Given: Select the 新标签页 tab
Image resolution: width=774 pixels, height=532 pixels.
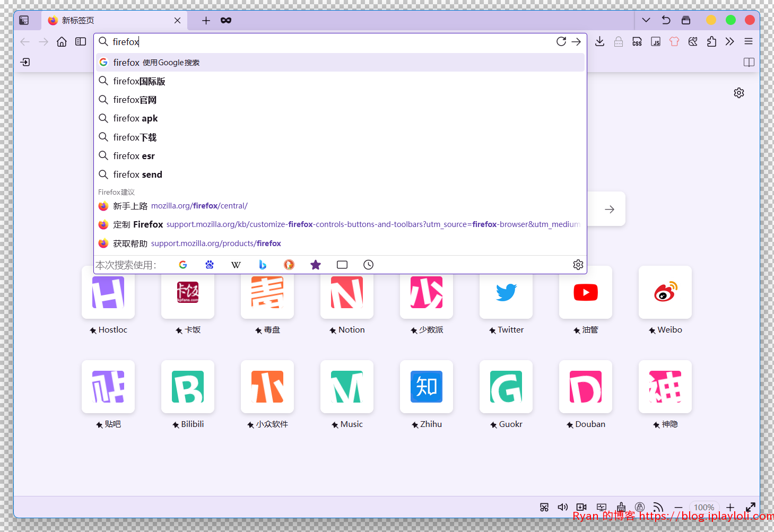Looking at the screenshot, I should [114, 20].
